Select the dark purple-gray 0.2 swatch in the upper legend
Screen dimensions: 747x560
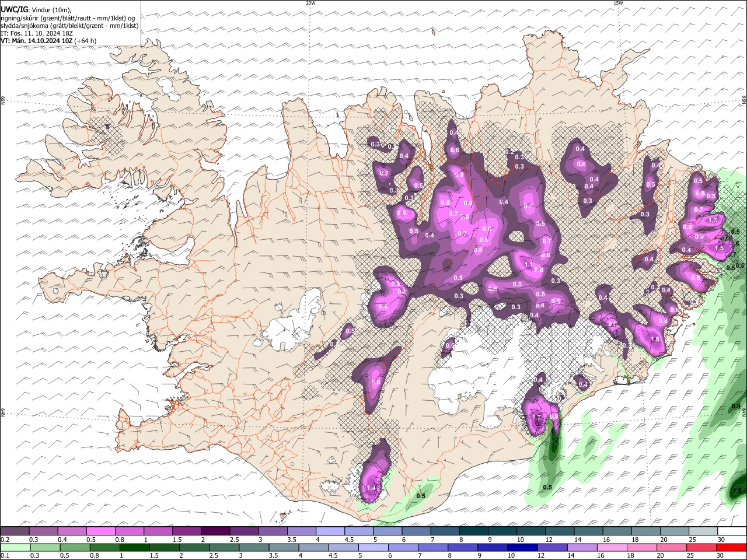15,531
